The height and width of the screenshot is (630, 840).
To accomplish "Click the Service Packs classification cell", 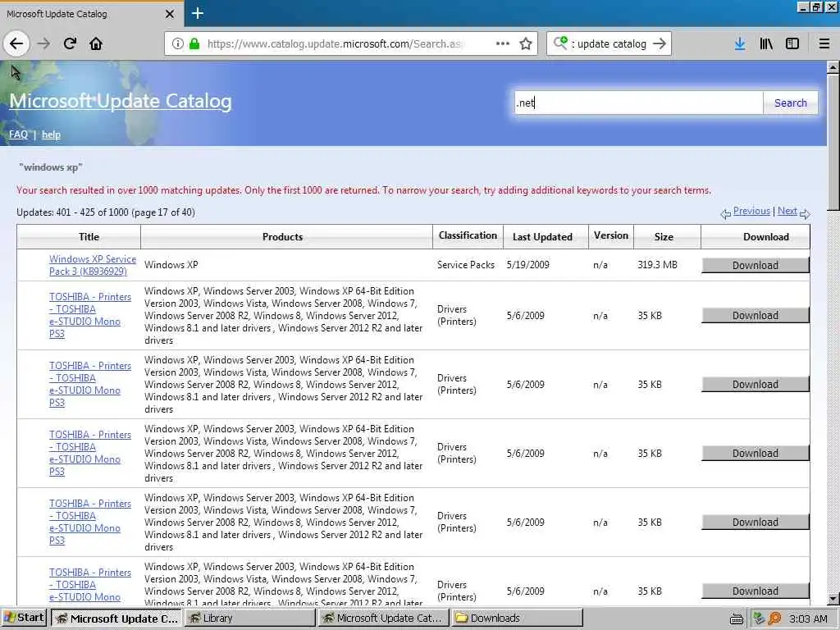I will [466, 265].
